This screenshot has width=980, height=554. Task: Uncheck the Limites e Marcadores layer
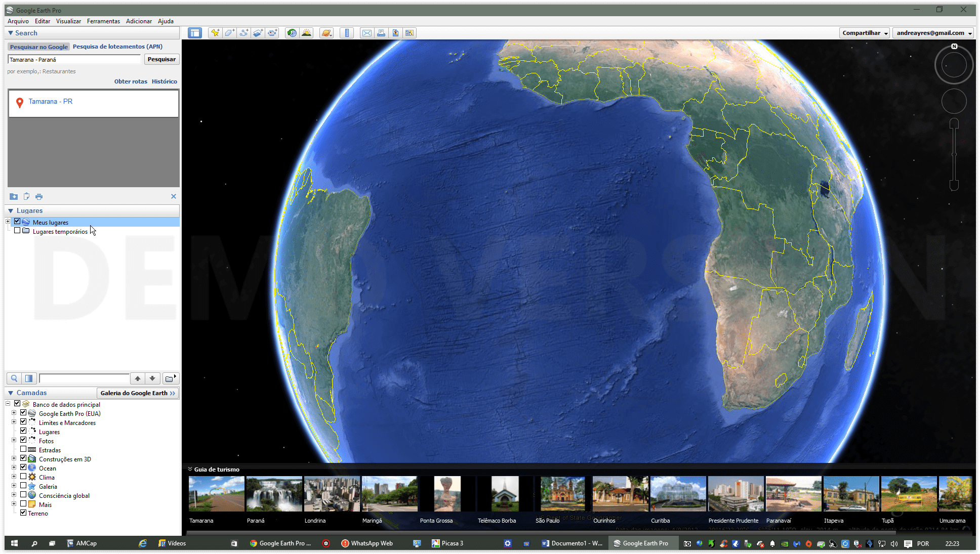[x=23, y=422]
